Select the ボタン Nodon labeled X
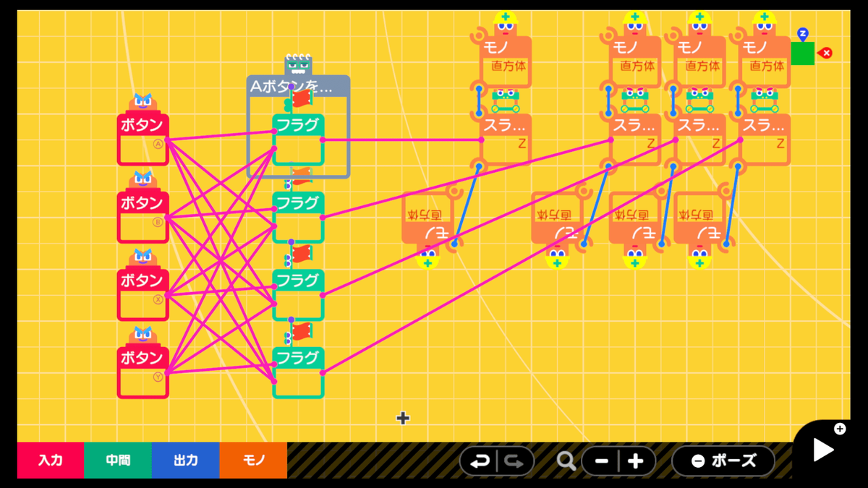Image resolution: width=868 pixels, height=488 pixels. point(142,295)
